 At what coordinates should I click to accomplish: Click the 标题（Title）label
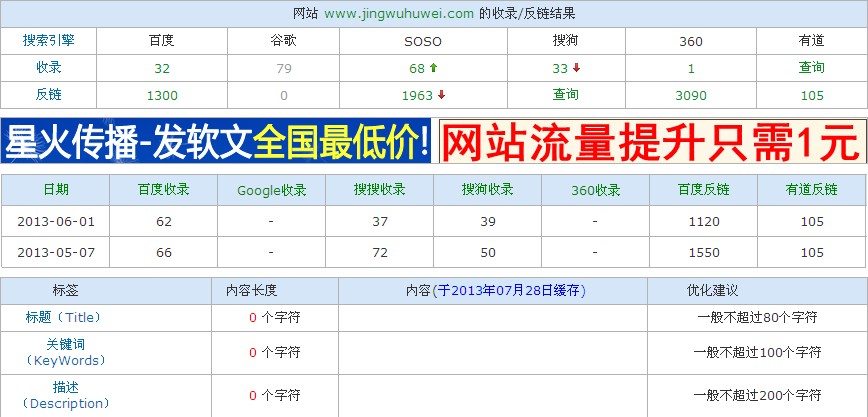[x=64, y=318]
